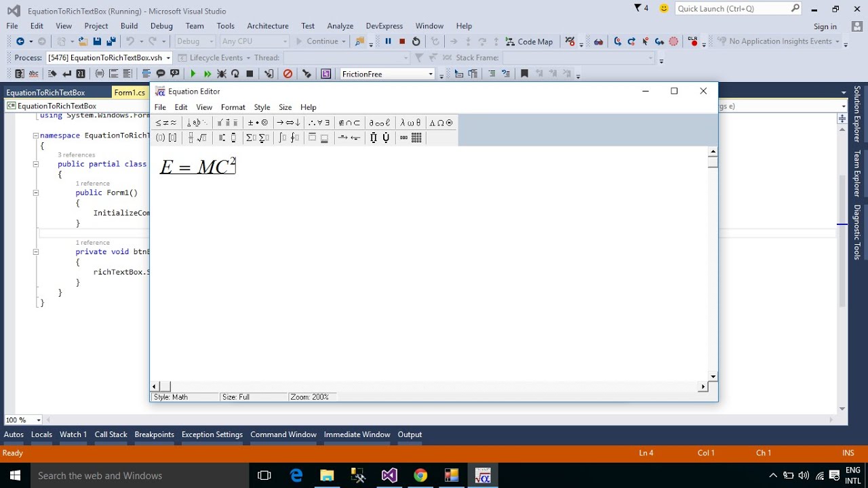Click the Navigate Backward arrow icon
868x488 pixels.
pos(20,41)
